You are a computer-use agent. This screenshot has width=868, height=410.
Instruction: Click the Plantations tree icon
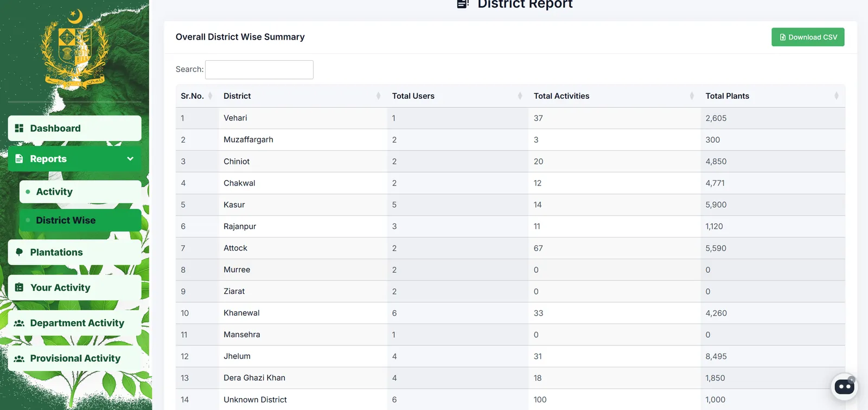click(19, 252)
